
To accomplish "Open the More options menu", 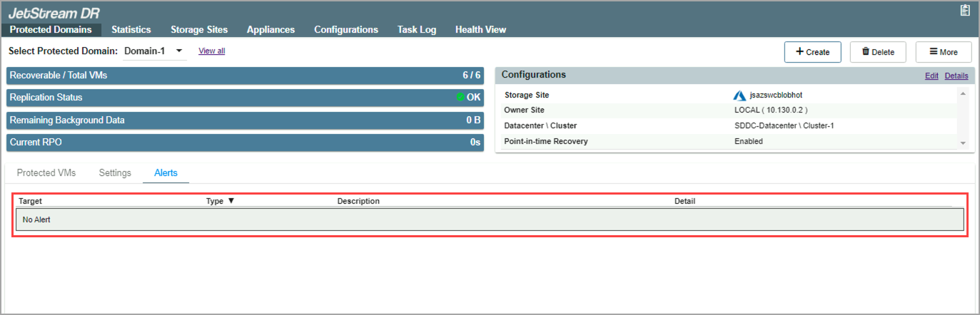I will (x=943, y=52).
